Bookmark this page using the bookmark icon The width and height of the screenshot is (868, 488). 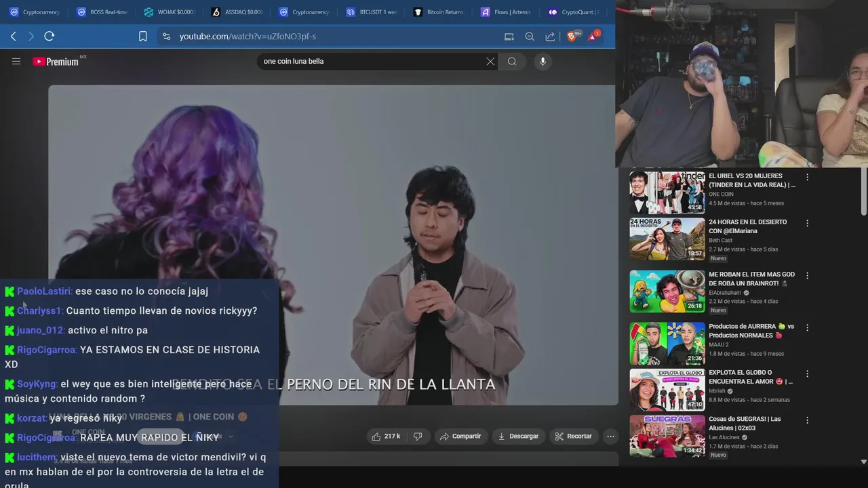point(143,37)
